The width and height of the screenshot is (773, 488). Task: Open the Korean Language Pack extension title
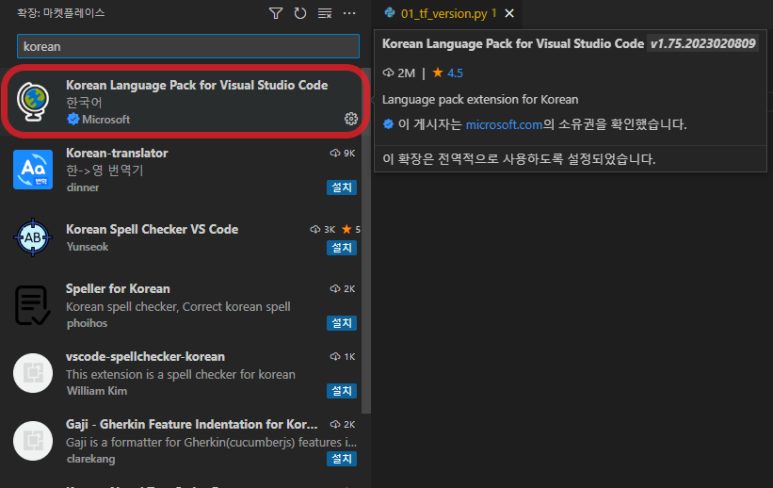click(x=197, y=85)
